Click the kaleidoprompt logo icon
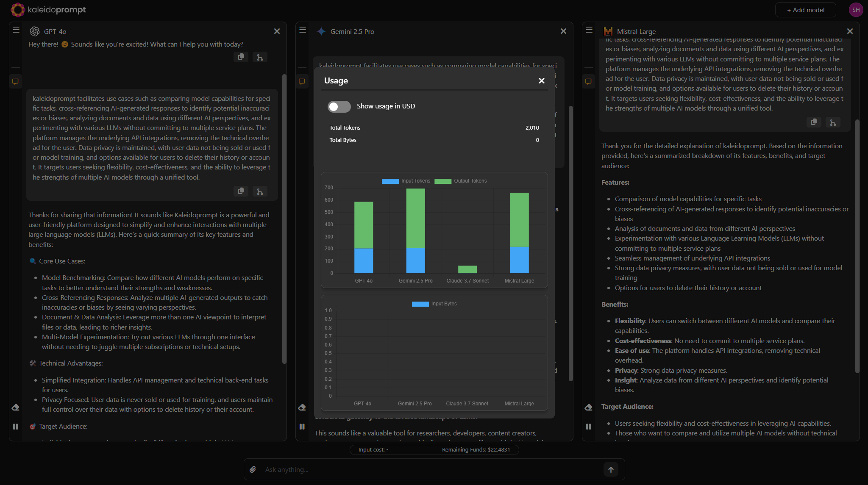868x485 pixels. point(18,9)
